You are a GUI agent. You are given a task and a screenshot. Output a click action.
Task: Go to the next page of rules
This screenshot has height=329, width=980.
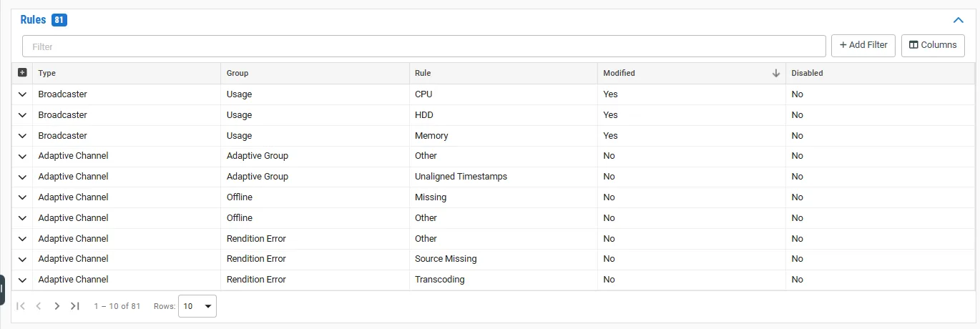(x=57, y=306)
